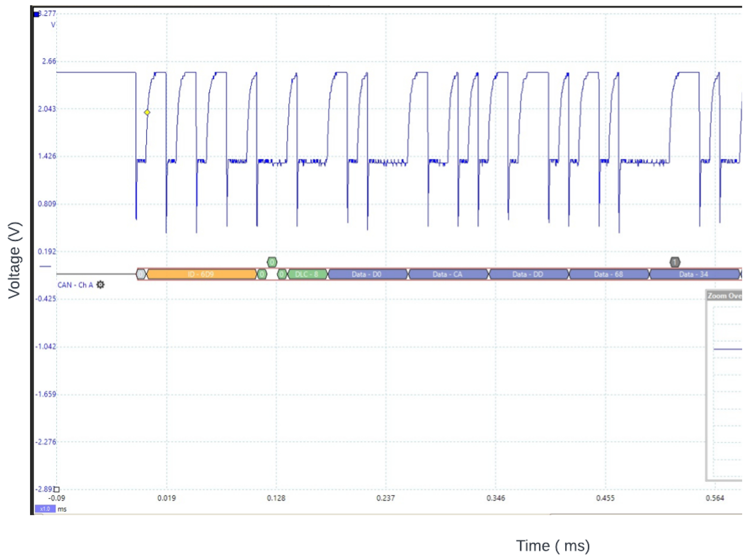Click the Data-CA byte packet

pos(448,274)
